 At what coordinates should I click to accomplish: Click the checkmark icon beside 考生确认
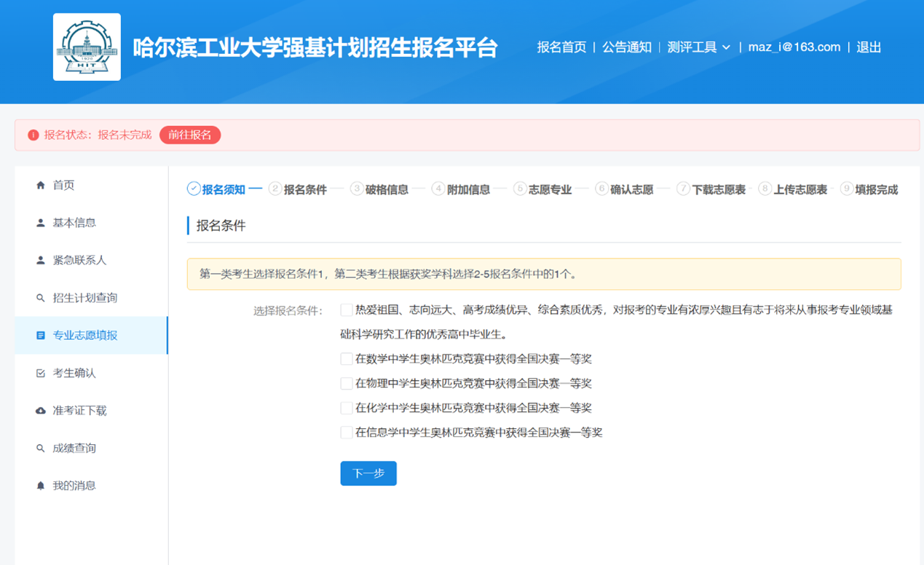[x=41, y=373]
